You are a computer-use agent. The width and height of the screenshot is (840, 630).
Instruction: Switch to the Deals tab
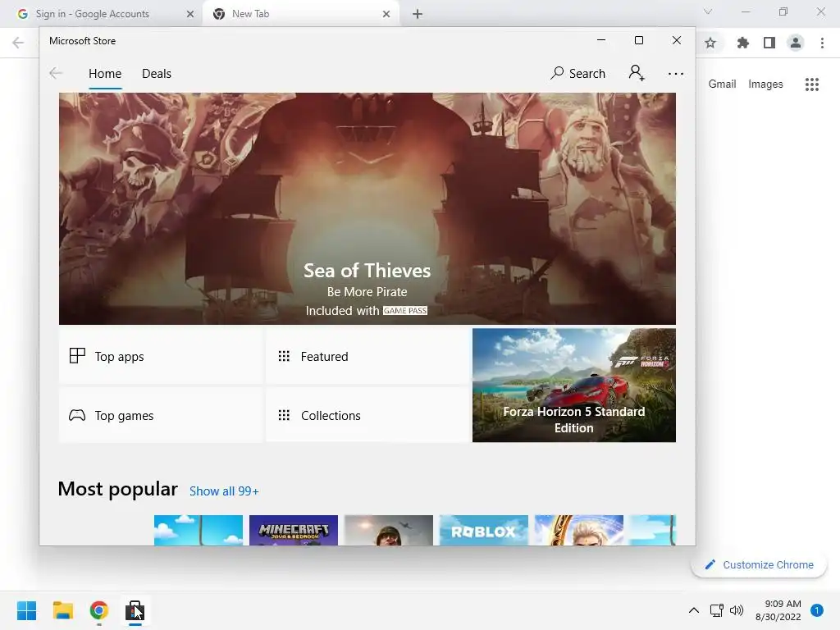pyautogui.click(x=157, y=73)
